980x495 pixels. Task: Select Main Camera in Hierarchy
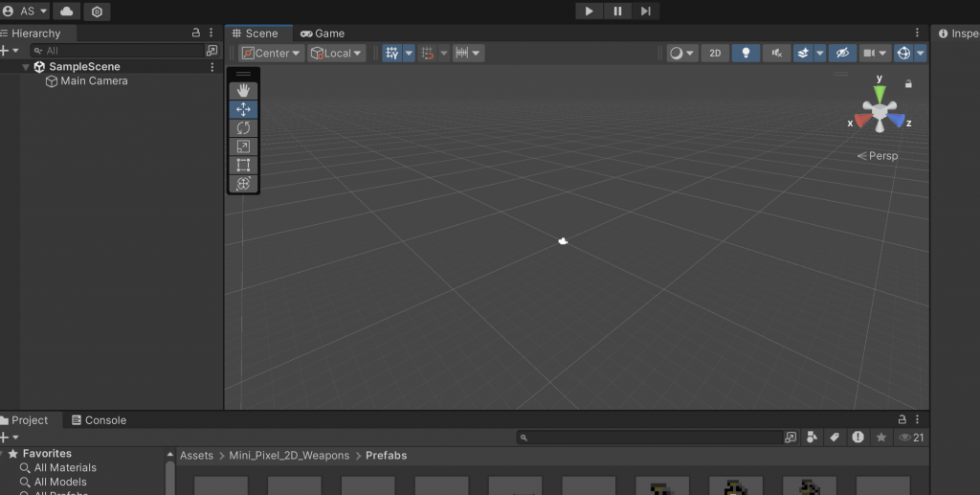point(94,80)
